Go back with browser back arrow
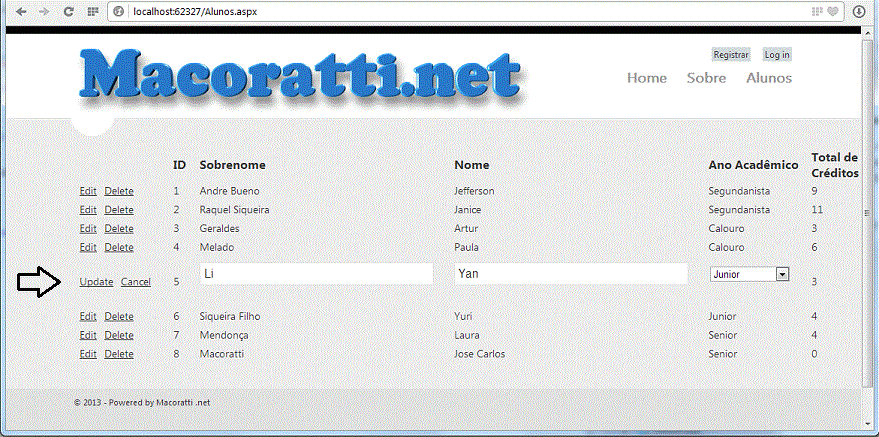The height and width of the screenshot is (437, 879). [x=21, y=11]
